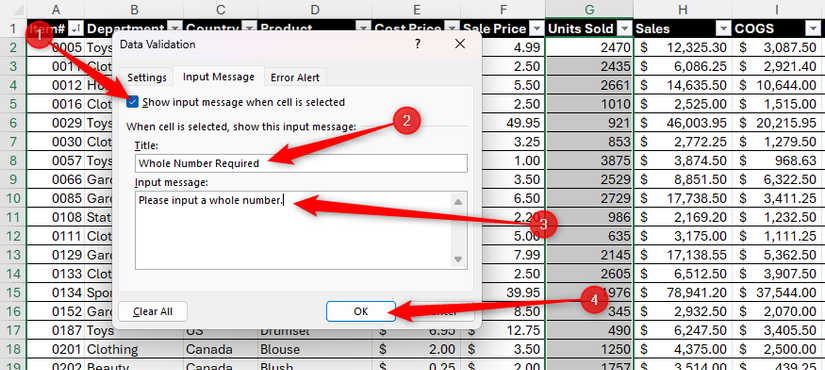Open the Error Alert tab
The image size is (825, 370).
[295, 77]
